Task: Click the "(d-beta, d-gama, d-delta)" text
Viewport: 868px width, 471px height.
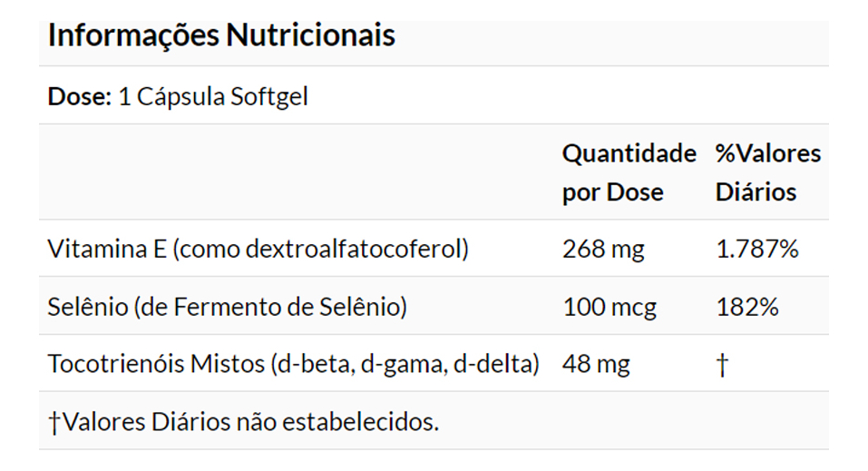Action: coord(405,364)
